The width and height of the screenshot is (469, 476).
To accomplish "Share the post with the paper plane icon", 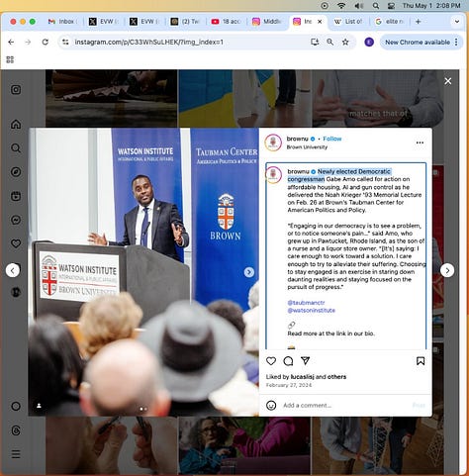I will coord(306,361).
